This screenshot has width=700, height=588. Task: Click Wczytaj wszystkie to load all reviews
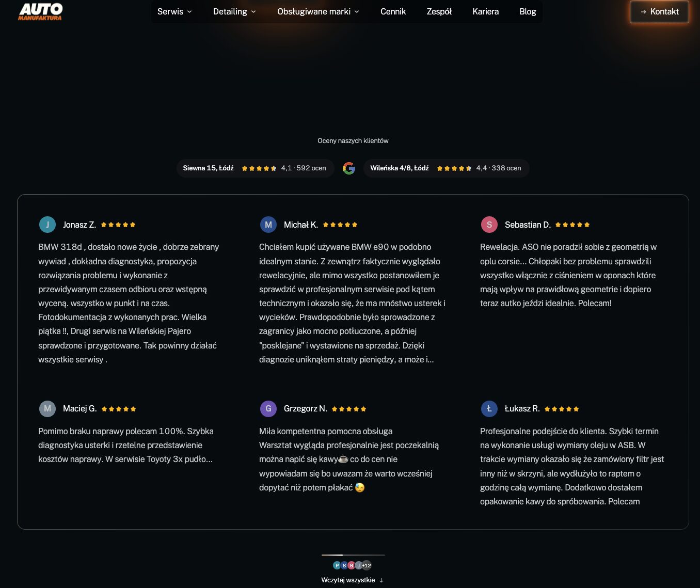[x=352, y=580]
